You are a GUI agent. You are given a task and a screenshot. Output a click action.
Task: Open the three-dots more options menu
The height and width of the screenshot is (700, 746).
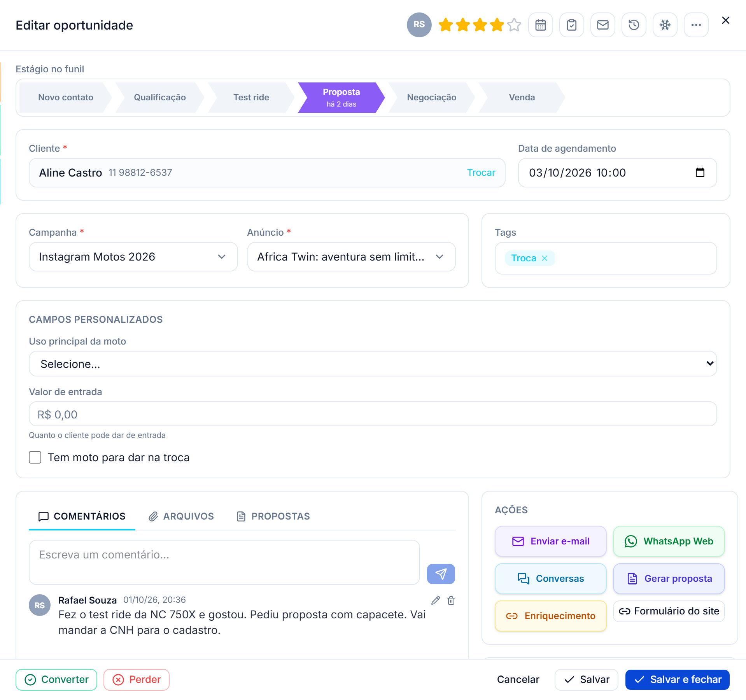tap(696, 25)
